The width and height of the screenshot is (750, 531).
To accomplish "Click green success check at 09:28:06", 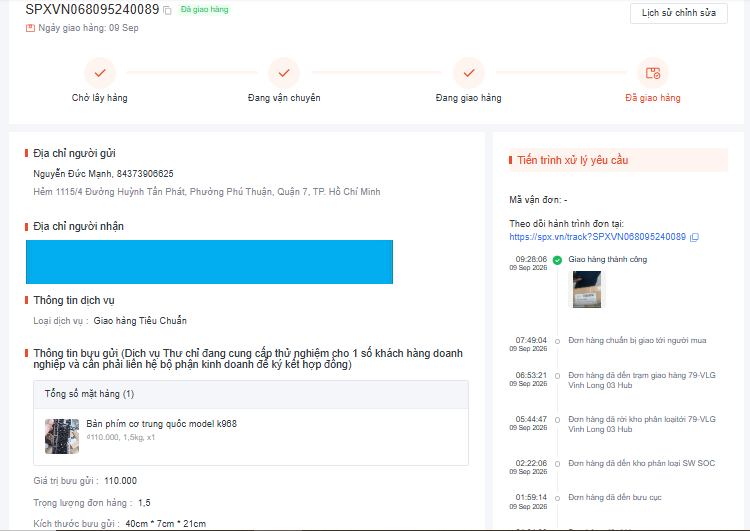I will [x=557, y=260].
